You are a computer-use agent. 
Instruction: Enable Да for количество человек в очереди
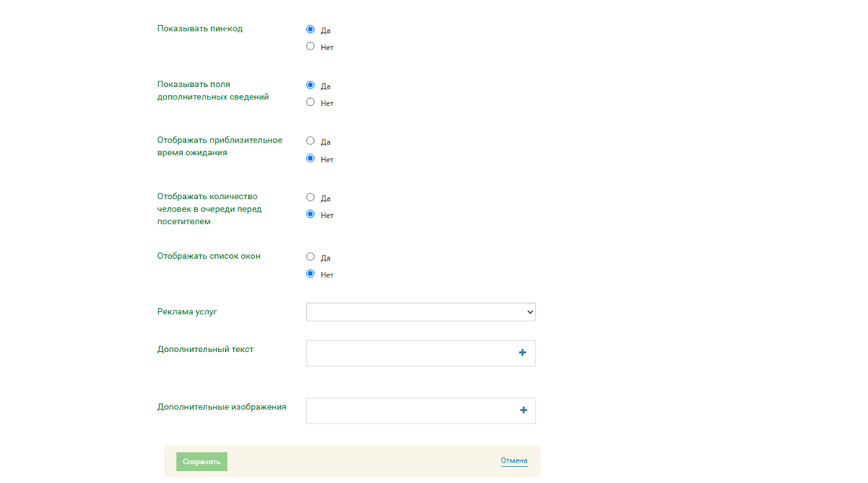[310, 197]
